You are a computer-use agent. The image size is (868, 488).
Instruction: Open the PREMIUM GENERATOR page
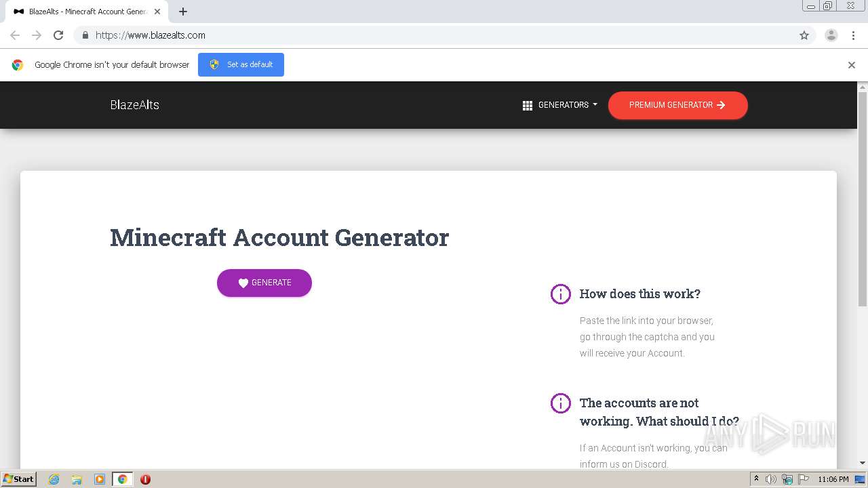click(x=677, y=105)
